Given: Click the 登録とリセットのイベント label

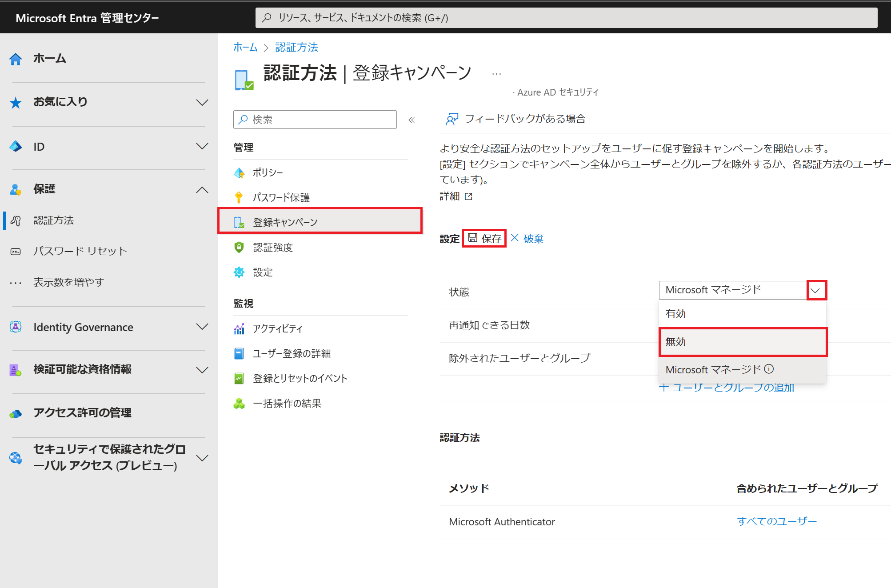Looking at the screenshot, I should pos(300,379).
